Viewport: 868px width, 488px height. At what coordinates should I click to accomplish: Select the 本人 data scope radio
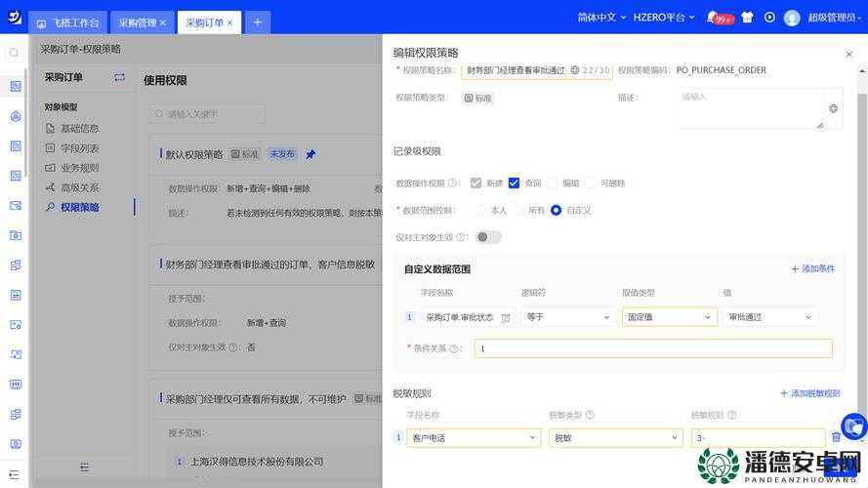tap(480, 210)
